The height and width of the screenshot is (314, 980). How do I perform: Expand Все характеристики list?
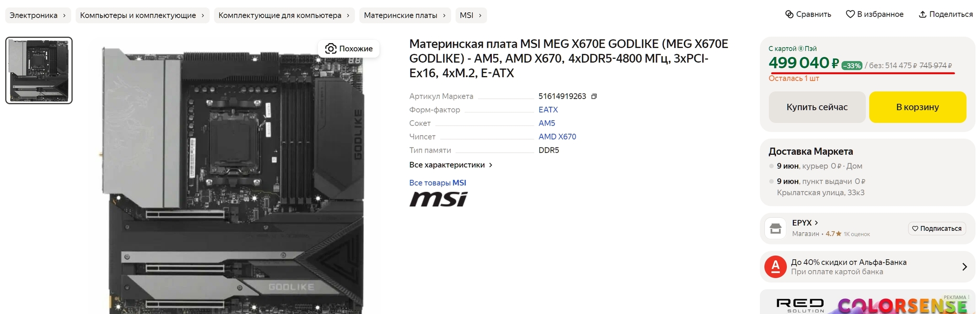[450, 165]
